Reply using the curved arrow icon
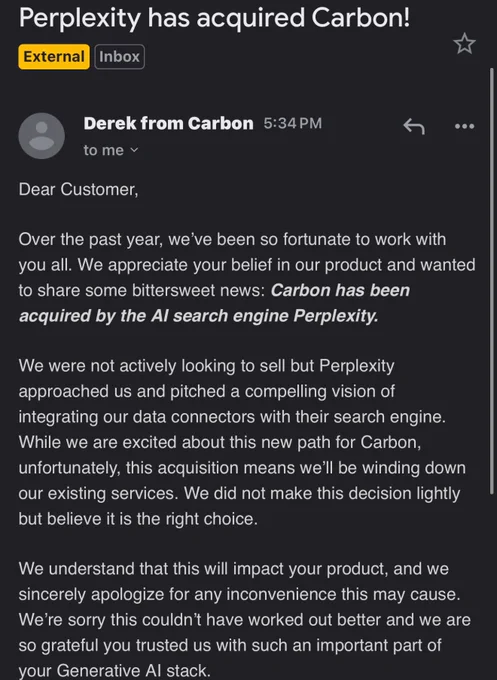 pyautogui.click(x=414, y=126)
